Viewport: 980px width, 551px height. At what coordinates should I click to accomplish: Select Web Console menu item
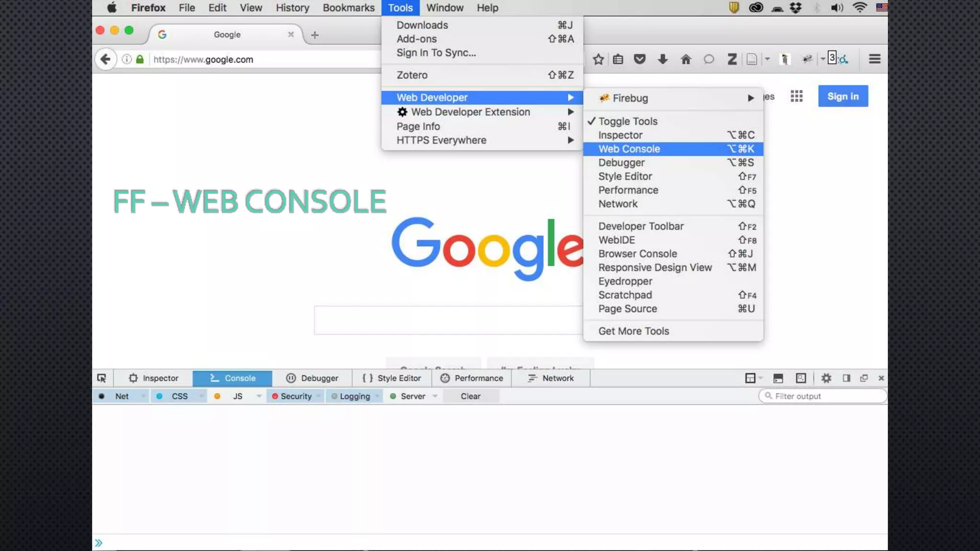[x=673, y=149]
